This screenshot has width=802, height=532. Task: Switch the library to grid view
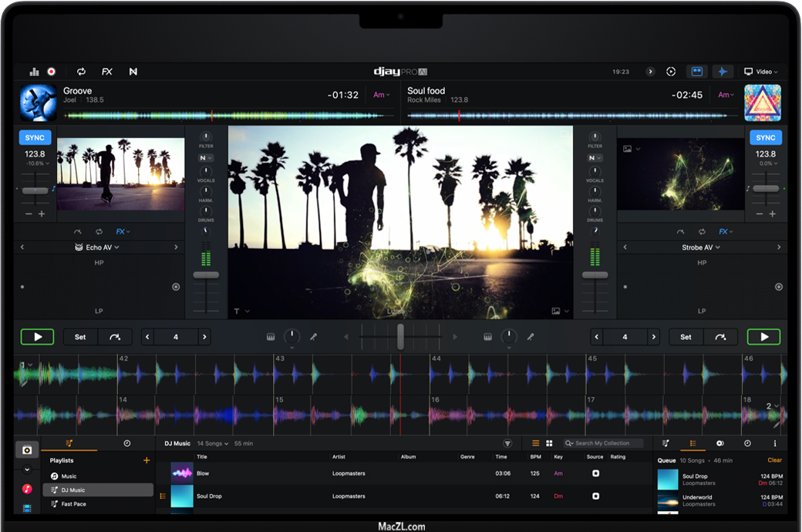point(549,443)
